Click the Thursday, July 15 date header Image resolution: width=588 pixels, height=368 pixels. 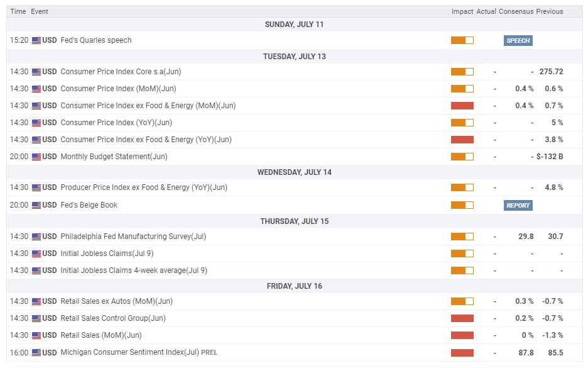coord(295,221)
